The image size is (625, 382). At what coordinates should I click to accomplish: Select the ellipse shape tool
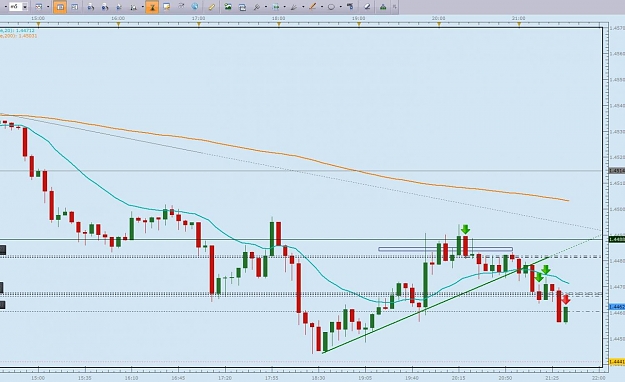[331, 7]
